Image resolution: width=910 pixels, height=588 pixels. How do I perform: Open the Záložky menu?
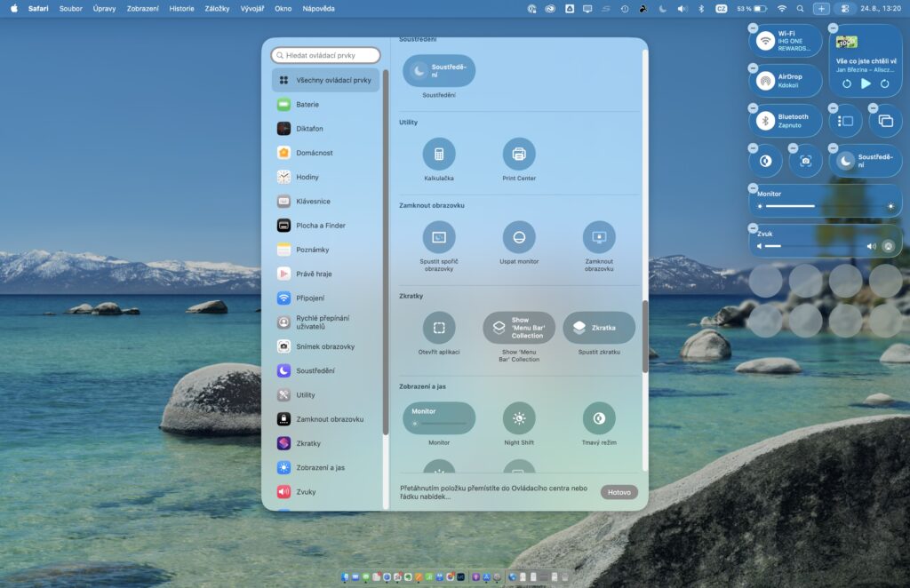(217, 9)
